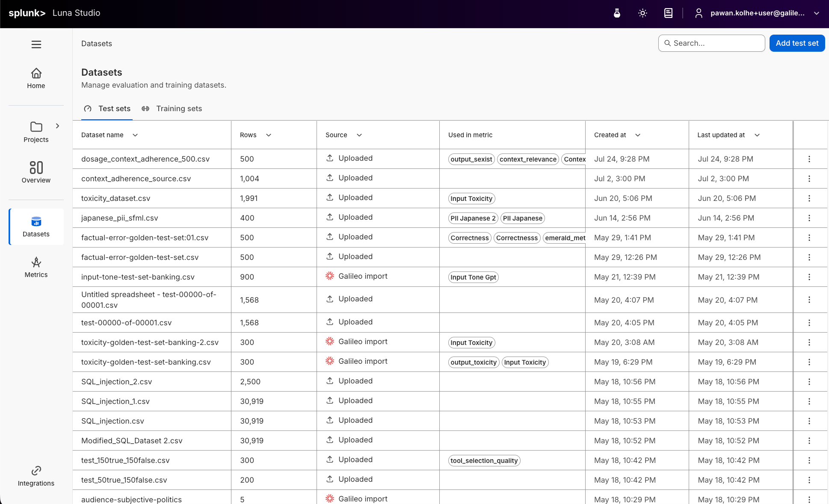
Task: Select Datasets in sidebar
Action: tap(36, 227)
